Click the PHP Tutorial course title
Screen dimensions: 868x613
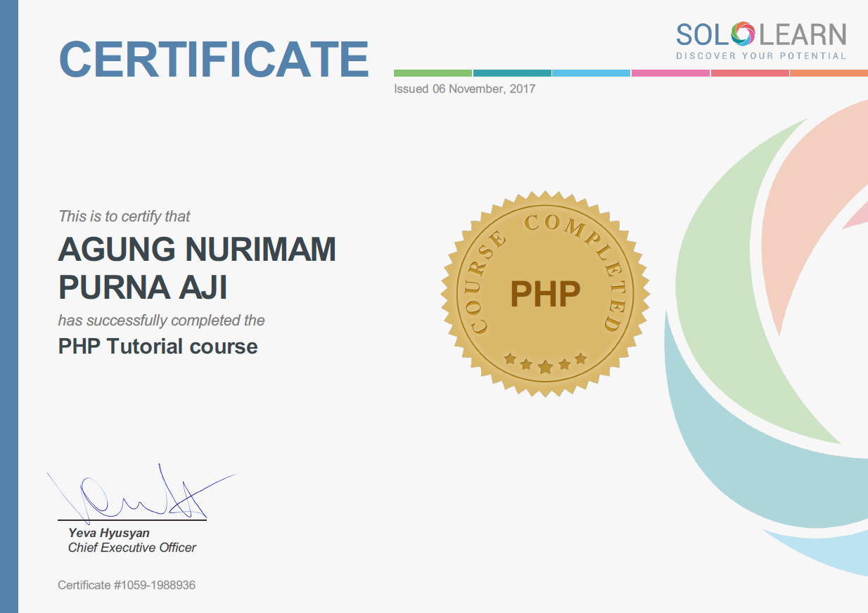(x=158, y=346)
